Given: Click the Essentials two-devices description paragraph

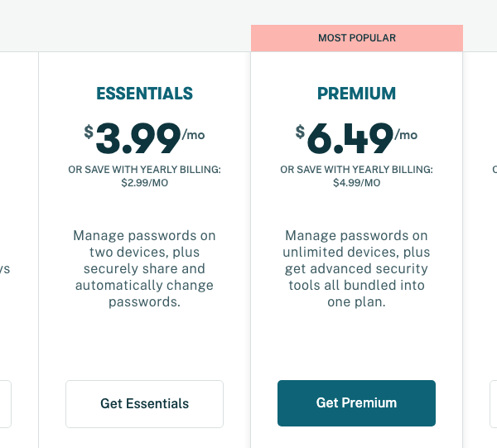Looking at the screenshot, I should point(144,269).
